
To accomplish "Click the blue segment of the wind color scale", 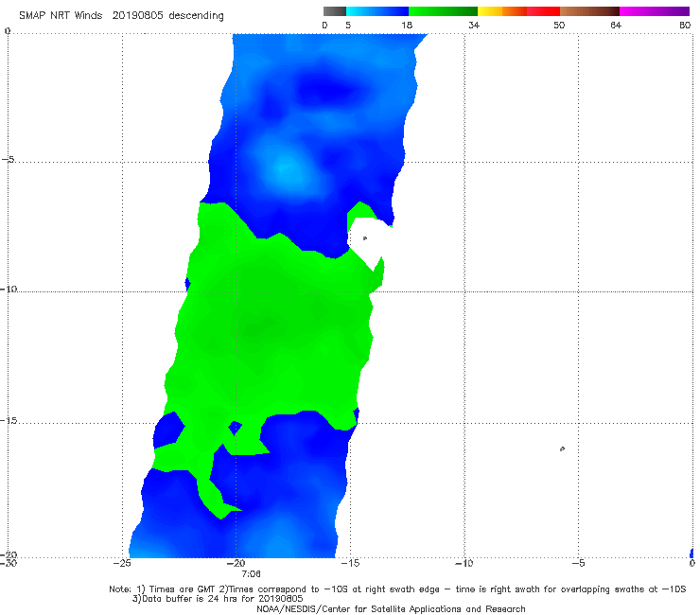I will [x=377, y=11].
